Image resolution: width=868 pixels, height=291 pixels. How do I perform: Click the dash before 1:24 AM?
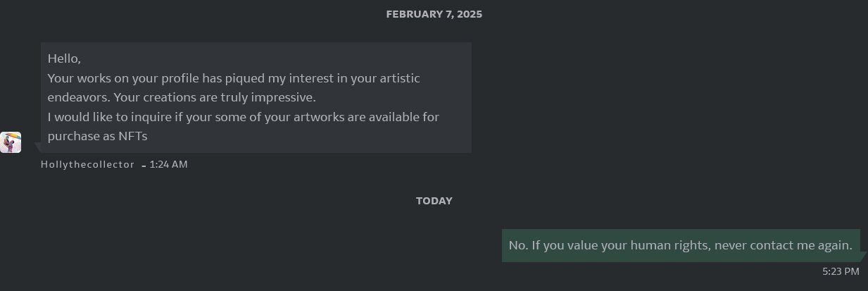coord(144,166)
